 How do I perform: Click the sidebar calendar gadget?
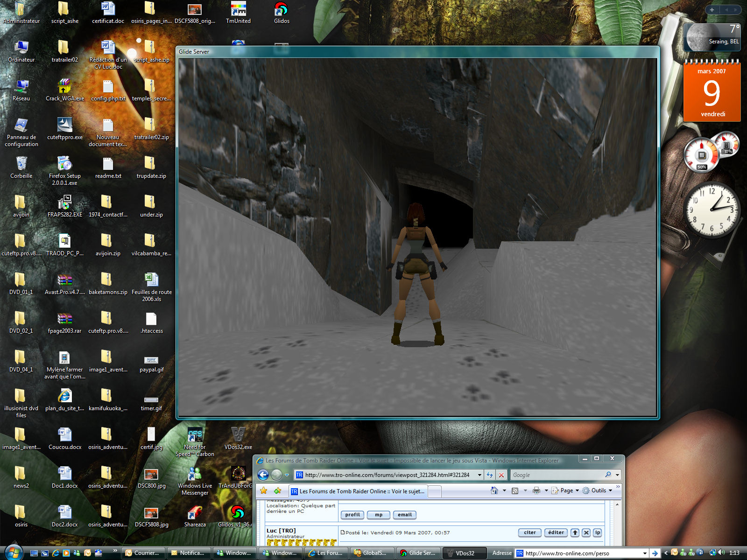tap(712, 91)
